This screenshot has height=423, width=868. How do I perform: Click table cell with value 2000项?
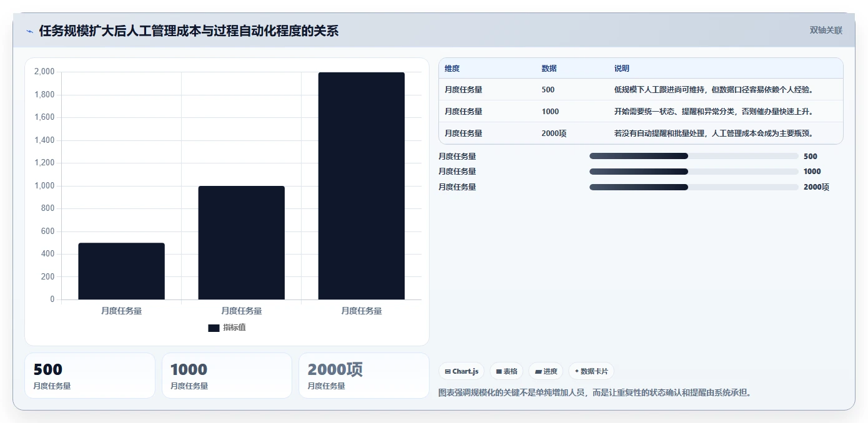coord(554,134)
